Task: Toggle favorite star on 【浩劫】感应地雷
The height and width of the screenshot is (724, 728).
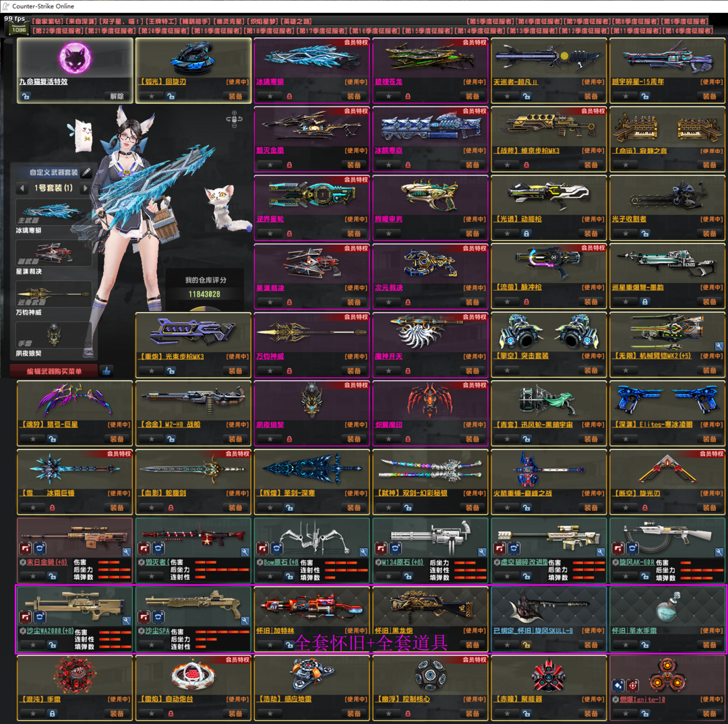Action: coord(270,713)
